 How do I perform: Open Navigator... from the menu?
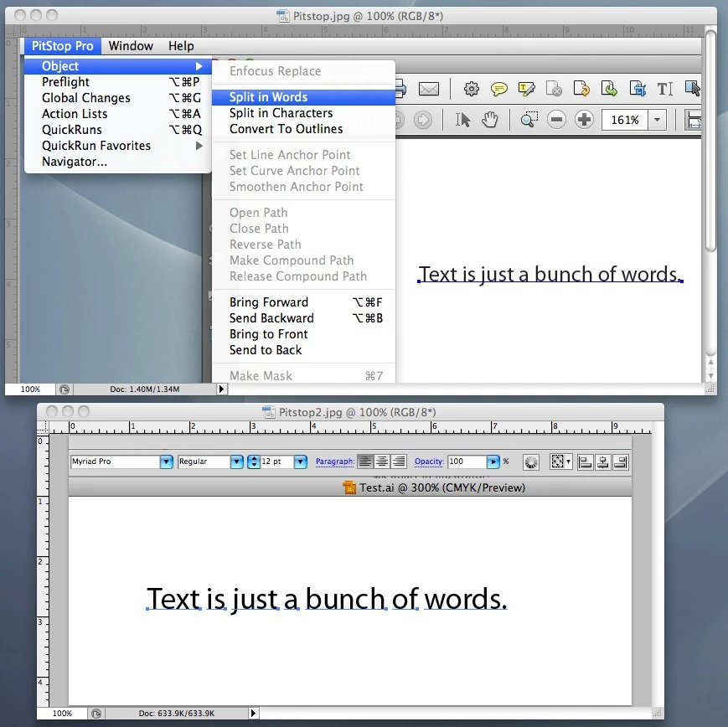pos(118,162)
